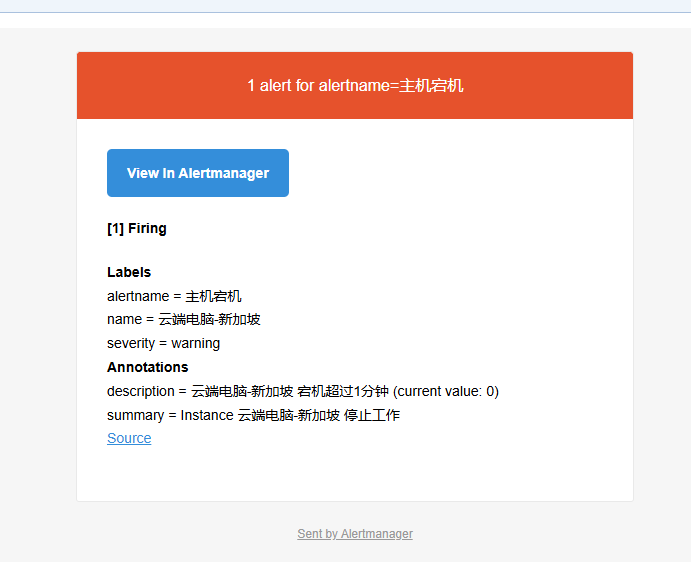The height and width of the screenshot is (562, 691).
Task: Click the alertname = 主机宕机 label line
Action: click(174, 296)
